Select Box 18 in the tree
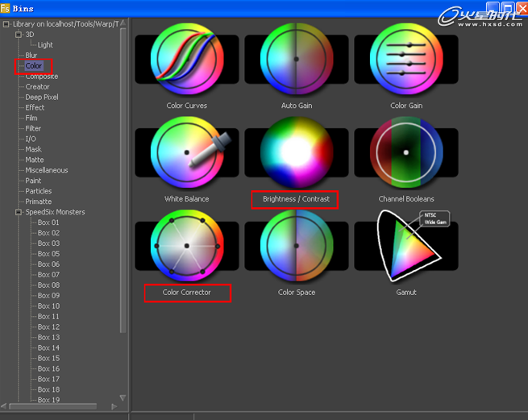The image size is (528, 420). click(48, 389)
